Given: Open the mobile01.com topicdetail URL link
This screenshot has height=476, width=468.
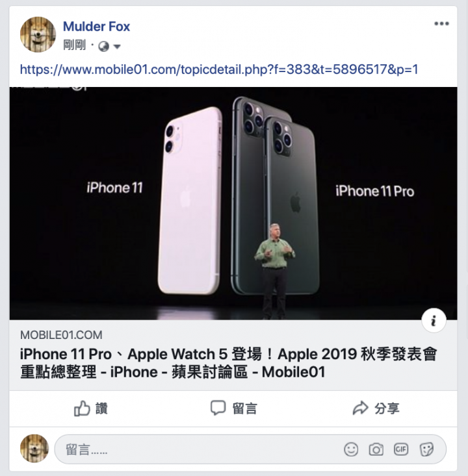Looking at the screenshot, I should (x=219, y=69).
